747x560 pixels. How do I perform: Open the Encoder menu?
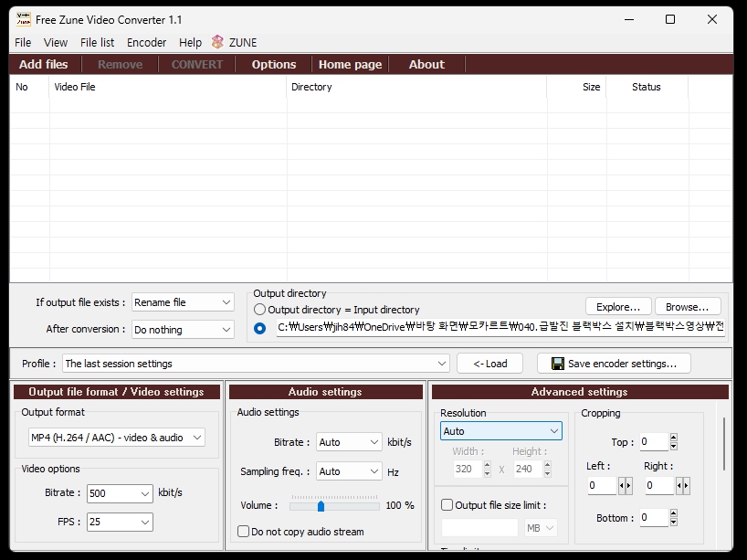pos(146,42)
